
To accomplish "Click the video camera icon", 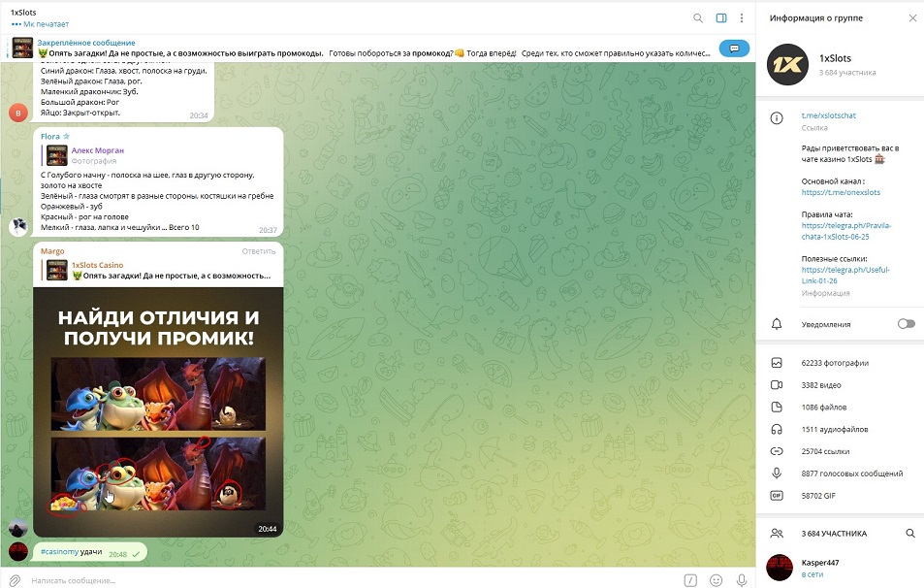I will [777, 385].
